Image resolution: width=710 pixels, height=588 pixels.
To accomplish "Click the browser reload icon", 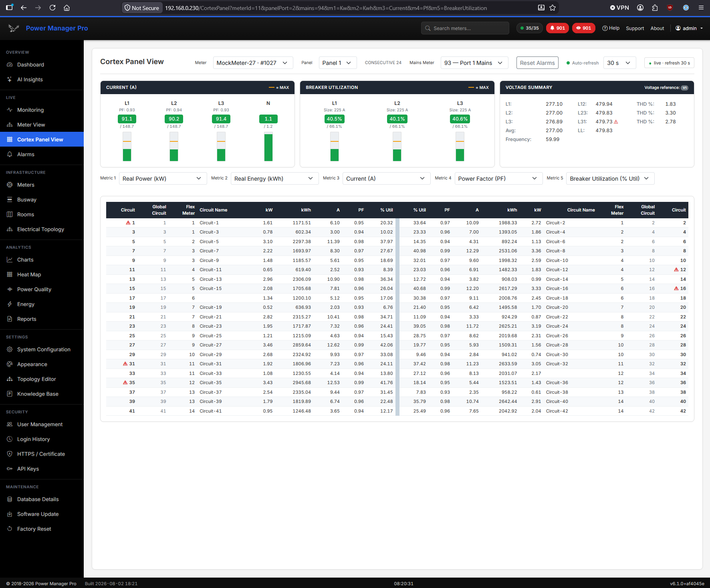I will [x=52, y=8].
